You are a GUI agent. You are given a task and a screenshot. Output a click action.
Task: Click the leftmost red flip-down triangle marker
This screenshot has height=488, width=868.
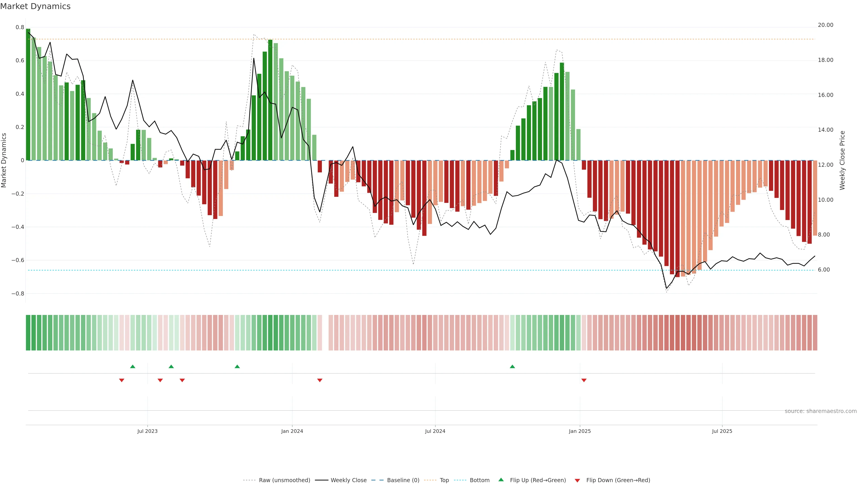(x=122, y=380)
